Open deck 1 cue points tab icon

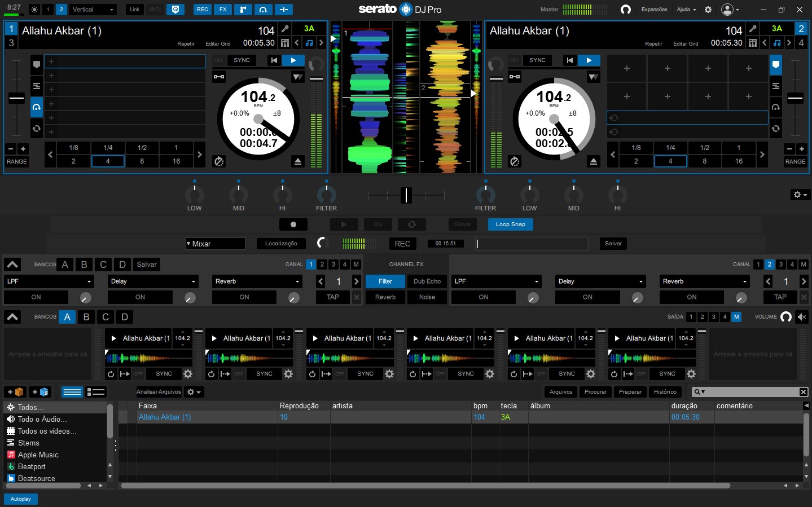click(36, 65)
